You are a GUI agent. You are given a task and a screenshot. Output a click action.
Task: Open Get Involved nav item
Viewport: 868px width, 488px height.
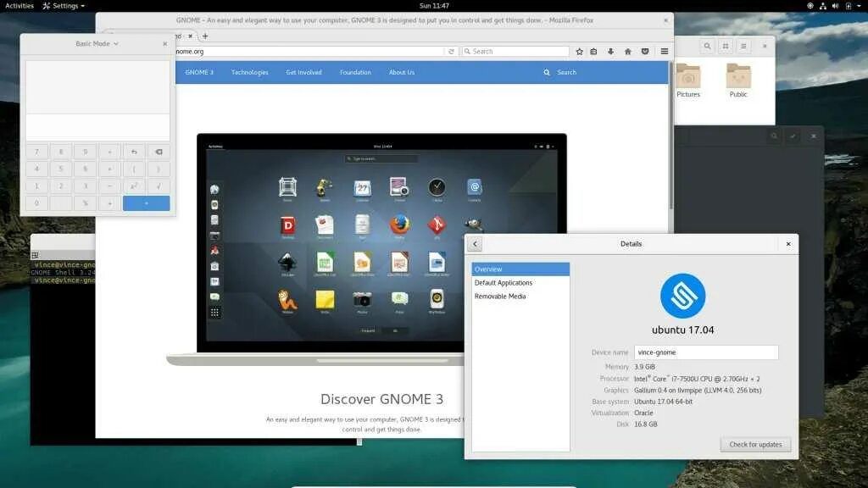(303, 73)
